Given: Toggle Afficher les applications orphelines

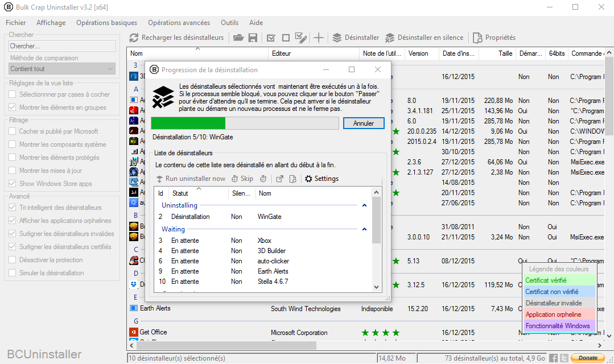Looking at the screenshot, I should click(13, 221).
